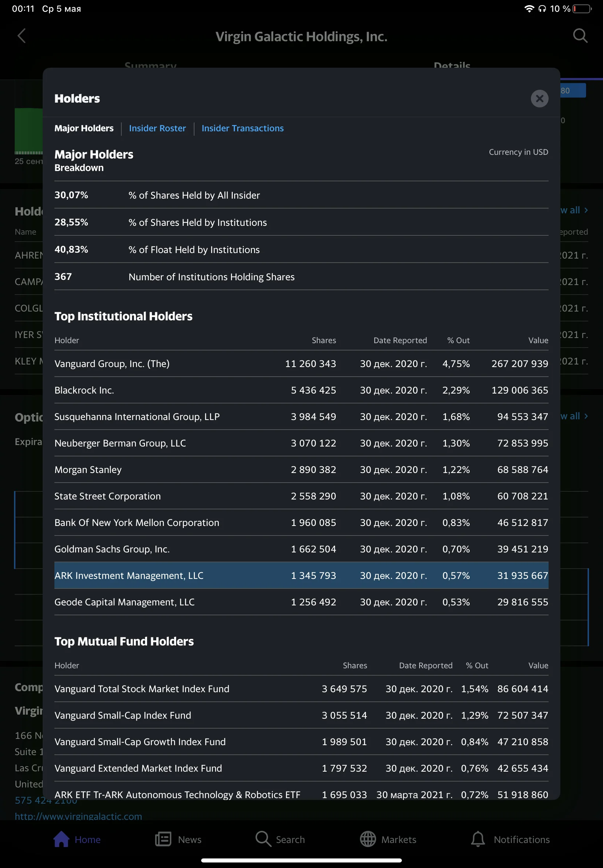This screenshot has width=603, height=868.
Task: Select Vanguard Total Stock Market Index Fund
Action: tap(301, 689)
